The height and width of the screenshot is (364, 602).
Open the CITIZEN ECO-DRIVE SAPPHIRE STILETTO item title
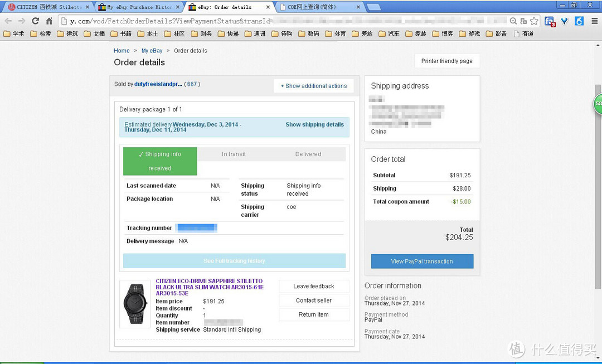(210, 287)
